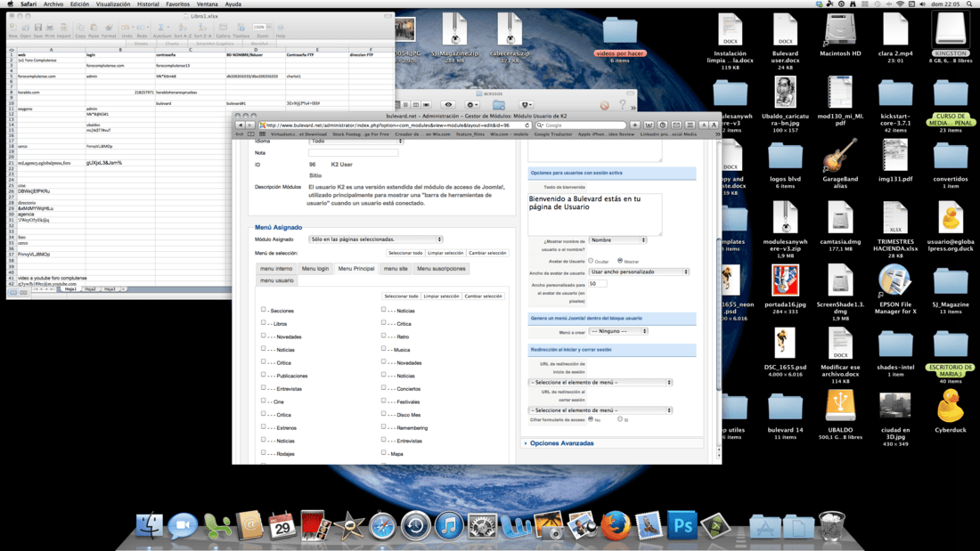Open login redirection menu element dropdown
The image size is (980, 551).
click(600, 383)
